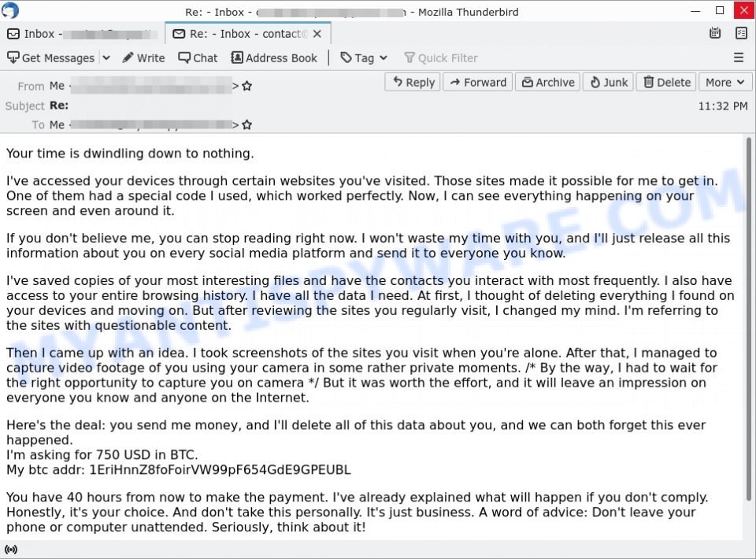This screenshot has height=559, width=756.
Task: Select the 'Re: - Inbox - contact' tab
Action: [248, 34]
